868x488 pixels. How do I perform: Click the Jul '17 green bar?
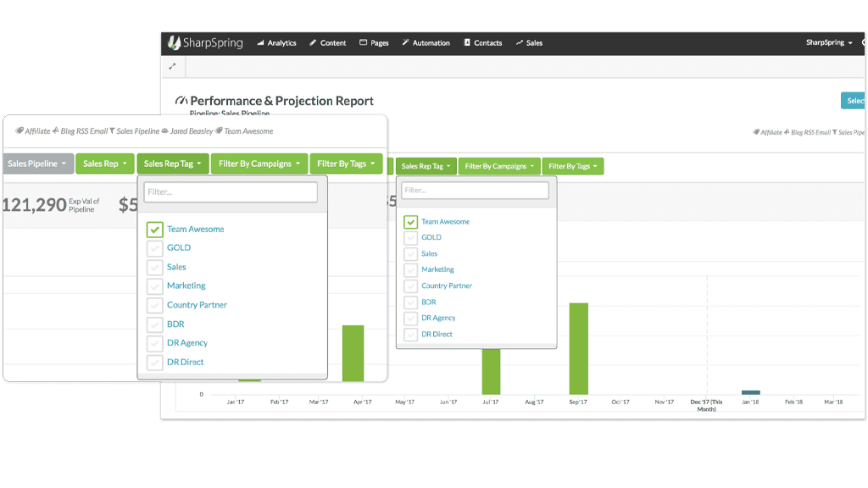[491, 371]
